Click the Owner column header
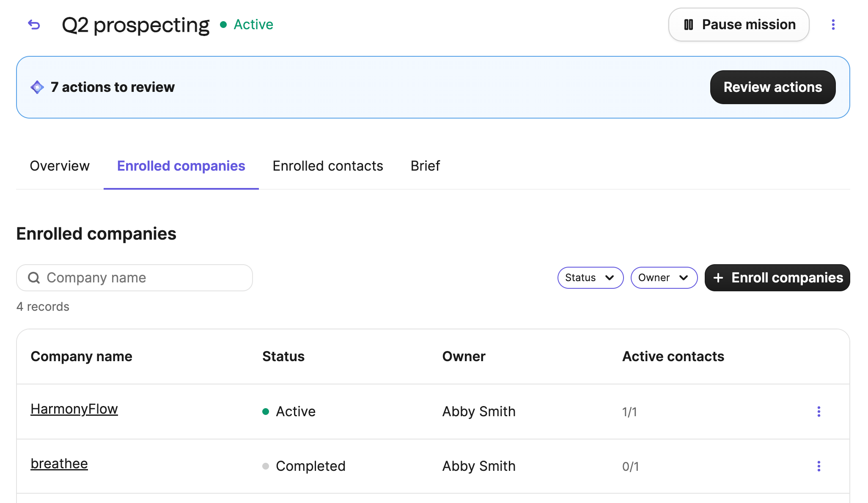Screen dimensions: 868x503 click(464, 357)
